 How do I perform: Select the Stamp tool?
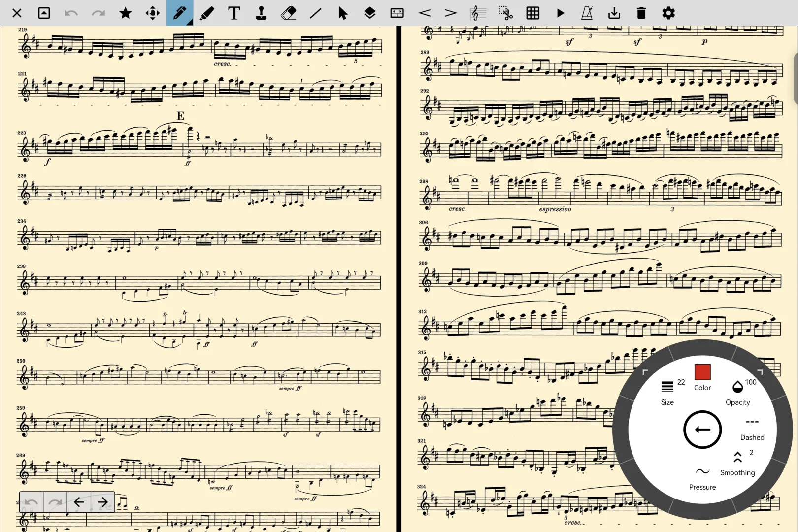pyautogui.click(x=261, y=13)
